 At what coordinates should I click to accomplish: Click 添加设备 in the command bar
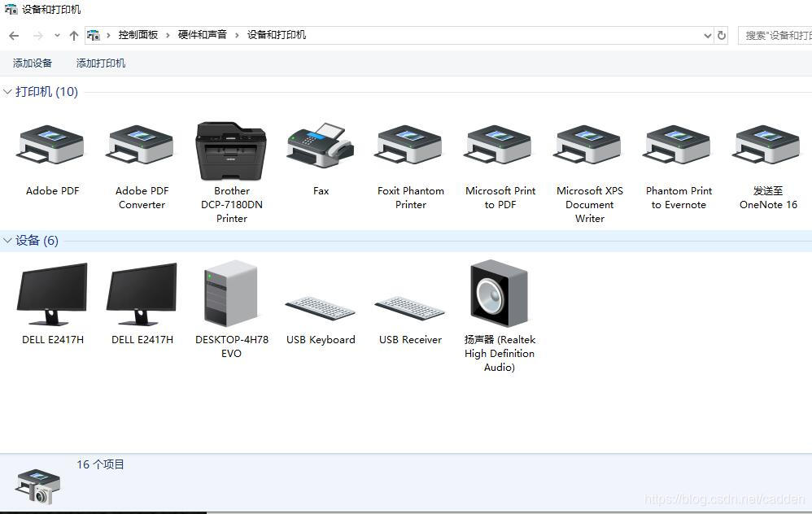pos(32,63)
